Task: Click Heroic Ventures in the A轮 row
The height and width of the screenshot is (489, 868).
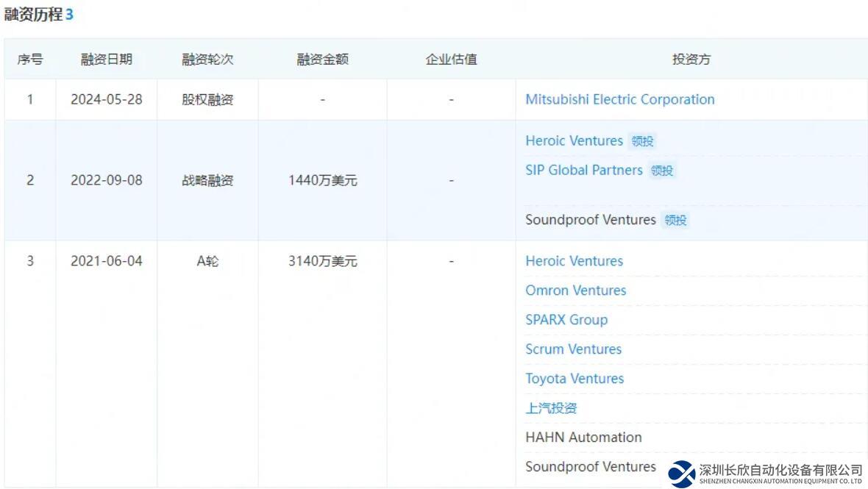Action: pos(574,261)
